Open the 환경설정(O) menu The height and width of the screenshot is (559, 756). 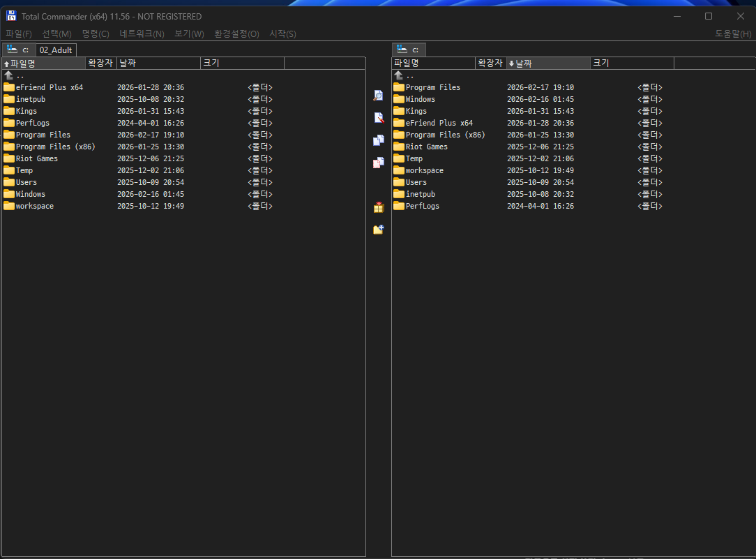point(236,33)
